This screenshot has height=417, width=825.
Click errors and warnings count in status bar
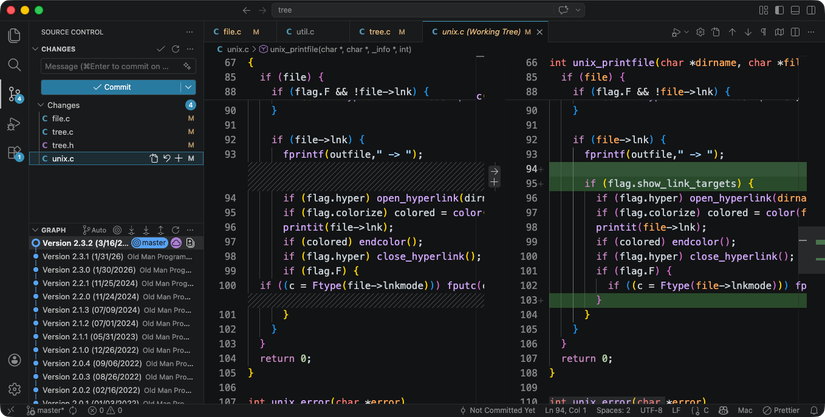105,410
